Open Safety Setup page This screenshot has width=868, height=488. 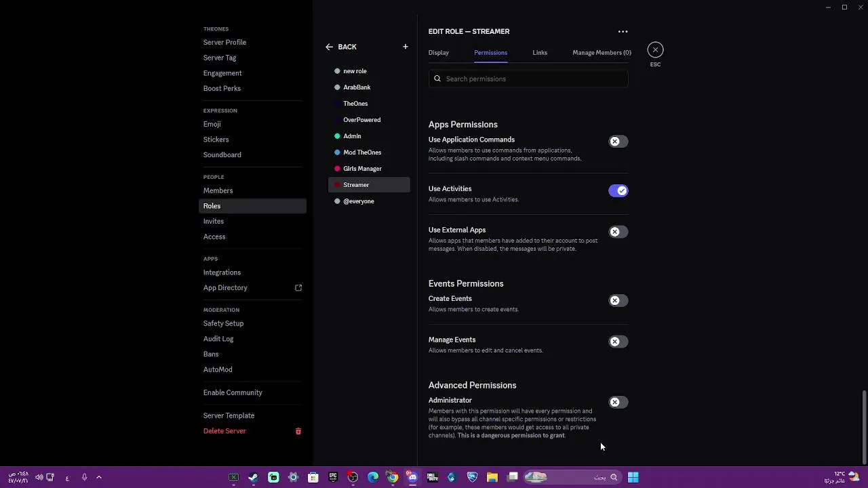pos(223,323)
